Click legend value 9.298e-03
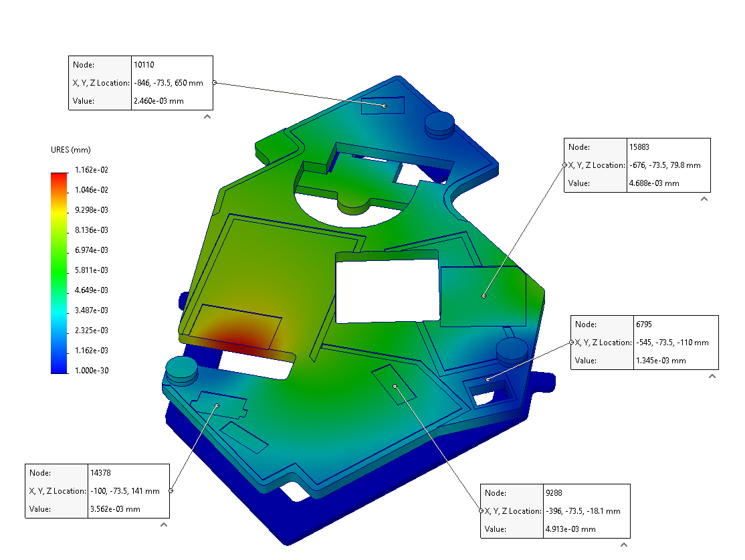 [x=91, y=209]
